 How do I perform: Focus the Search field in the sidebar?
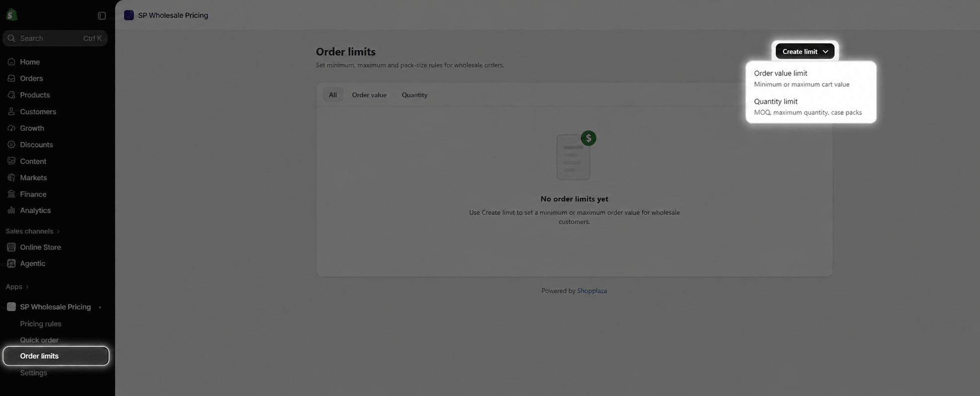tap(55, 38)
